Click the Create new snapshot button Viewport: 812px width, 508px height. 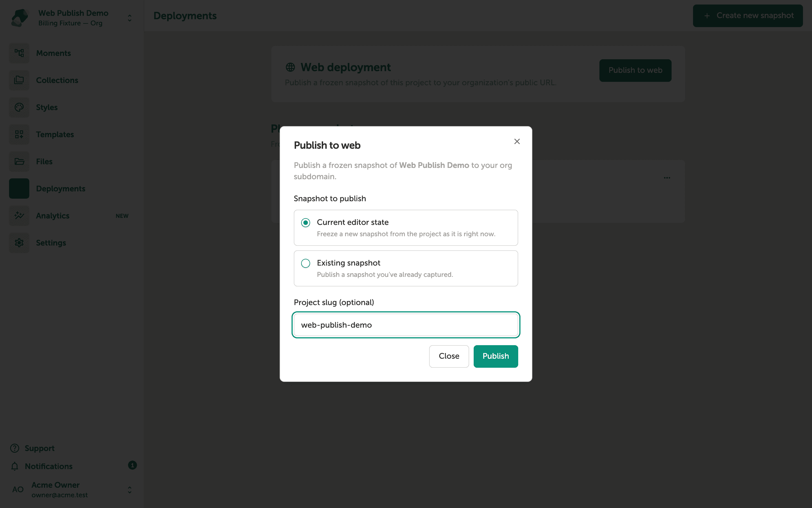(748, 16)
